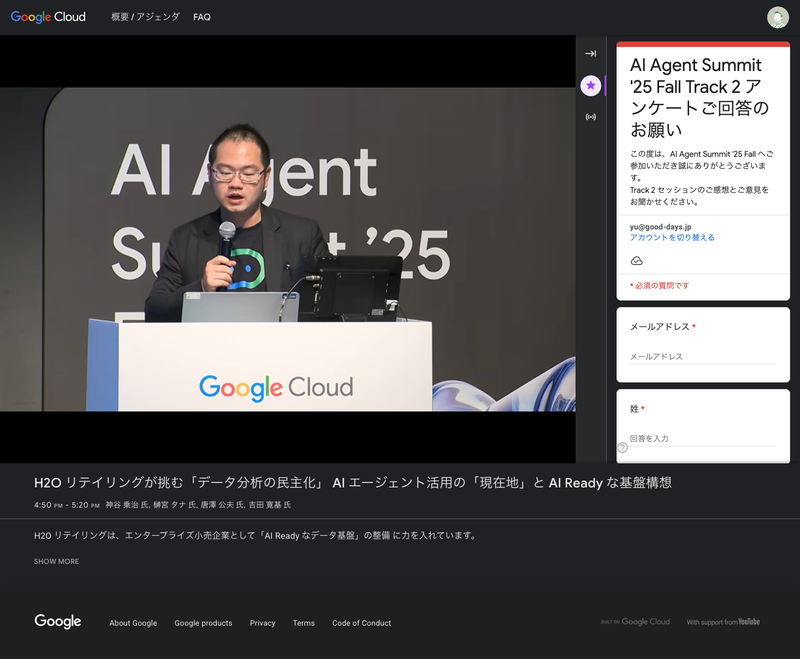
Task: Click the video player area
Action: point(288,249)
